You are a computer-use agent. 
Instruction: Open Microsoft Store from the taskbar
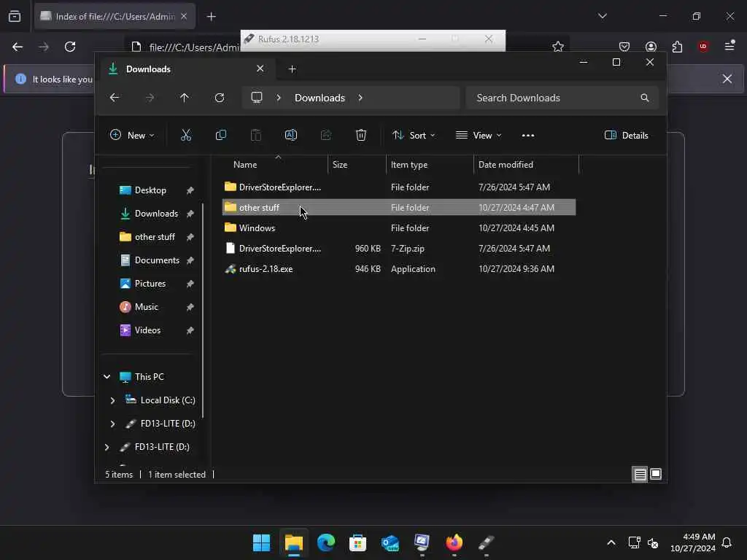pyautogui.click(x=357, y=542)
